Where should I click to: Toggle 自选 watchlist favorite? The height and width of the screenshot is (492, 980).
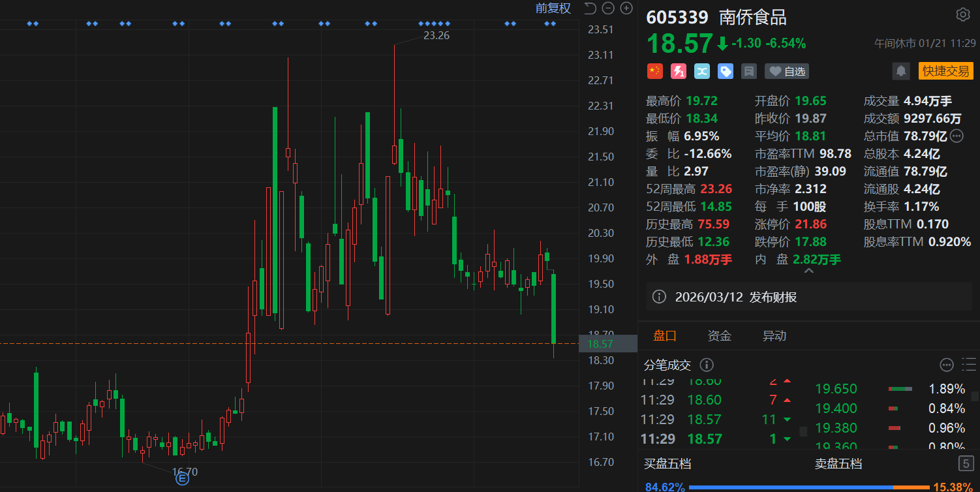tap(787, 71)
